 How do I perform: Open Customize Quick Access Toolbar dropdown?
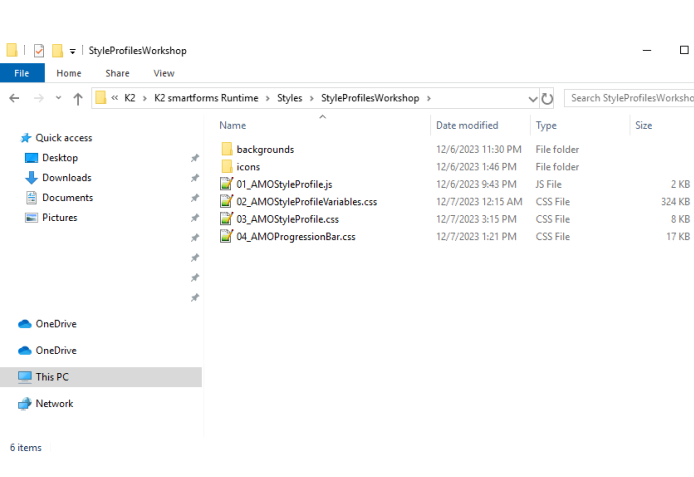[x=73, y=51]
